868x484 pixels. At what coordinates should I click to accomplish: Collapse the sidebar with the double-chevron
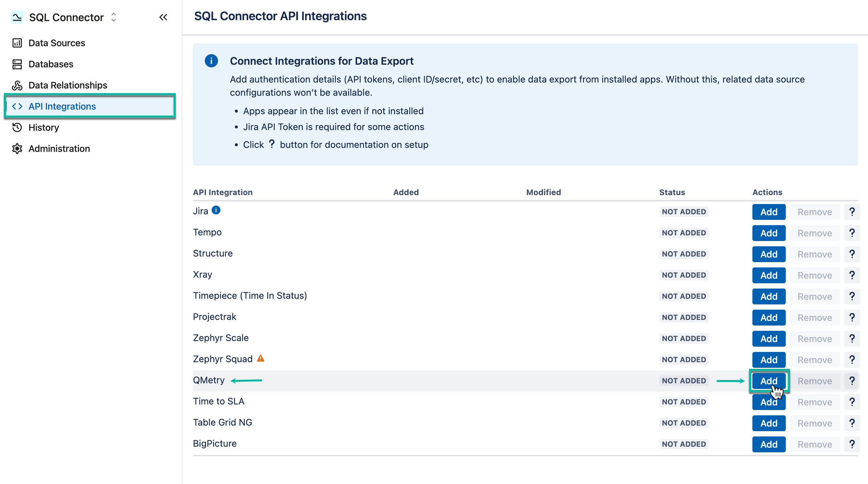(163, 17)
